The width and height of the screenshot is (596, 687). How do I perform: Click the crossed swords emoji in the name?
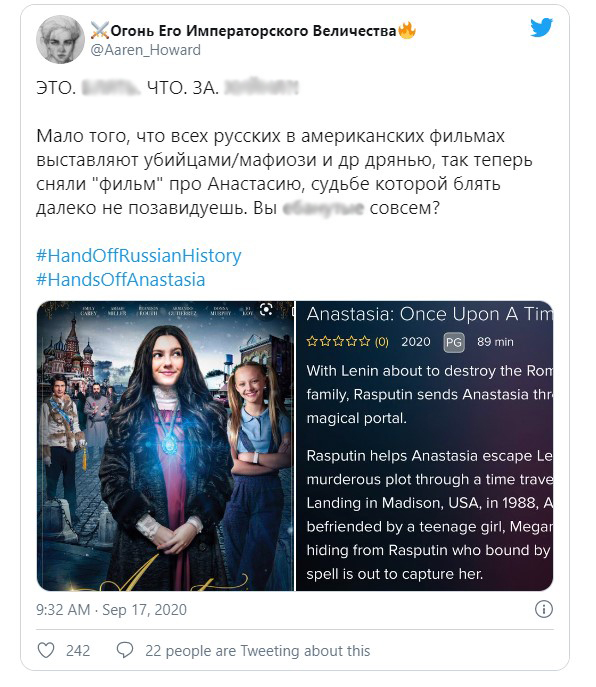tap(99, 30)
